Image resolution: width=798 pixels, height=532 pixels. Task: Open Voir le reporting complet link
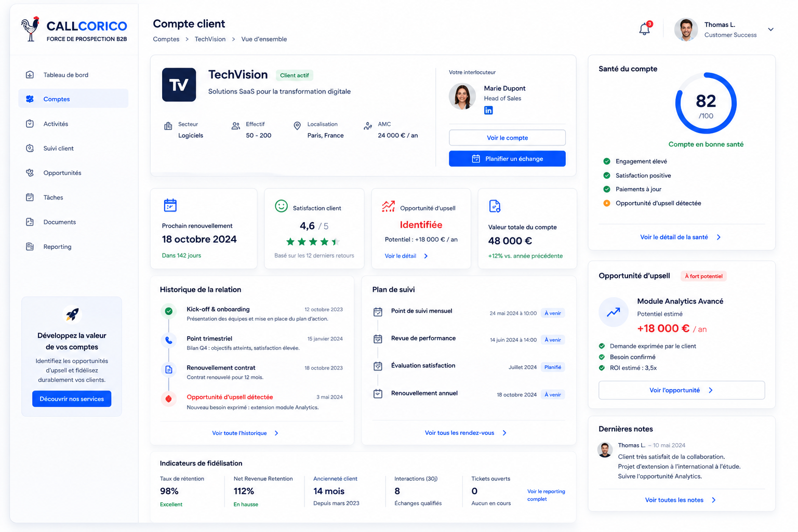point(546,495)
